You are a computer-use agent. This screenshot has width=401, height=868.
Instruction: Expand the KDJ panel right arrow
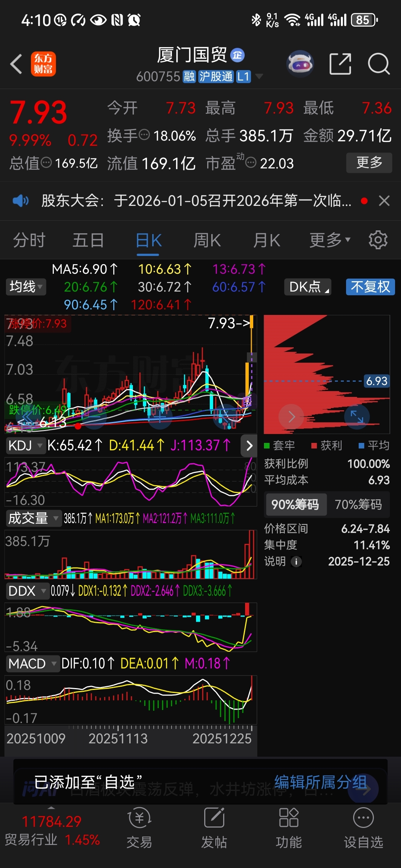coord(249,445)
